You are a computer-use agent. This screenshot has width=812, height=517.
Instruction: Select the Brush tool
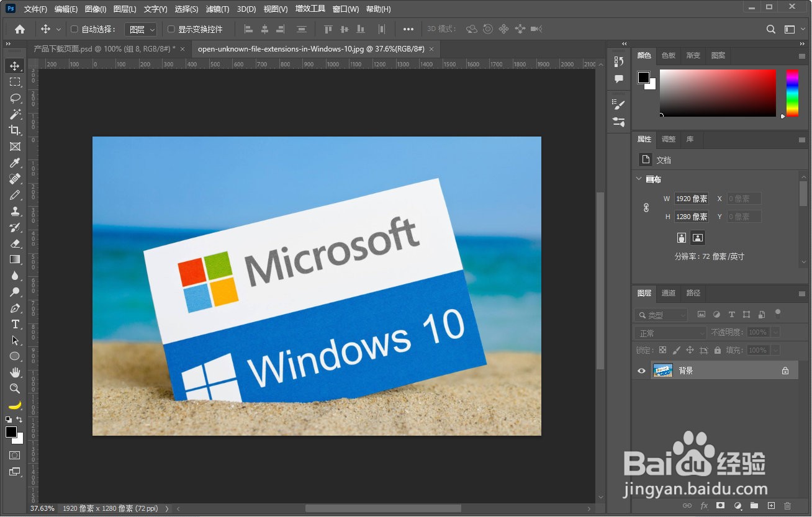tap(15, 195)
